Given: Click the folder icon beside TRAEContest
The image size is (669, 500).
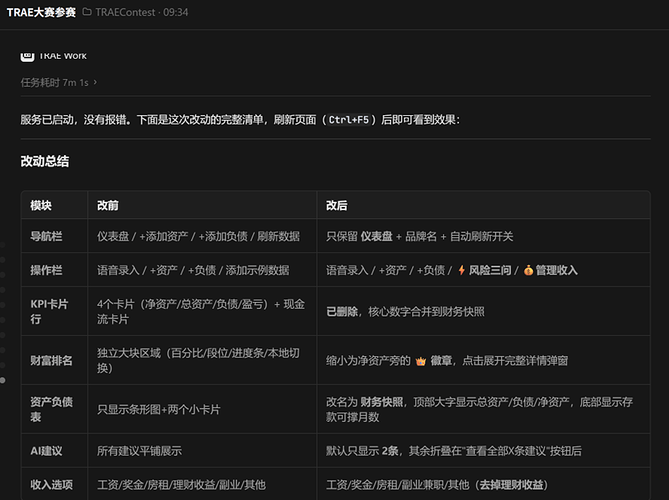Looking at the screenshot, I should pos(87,12).
